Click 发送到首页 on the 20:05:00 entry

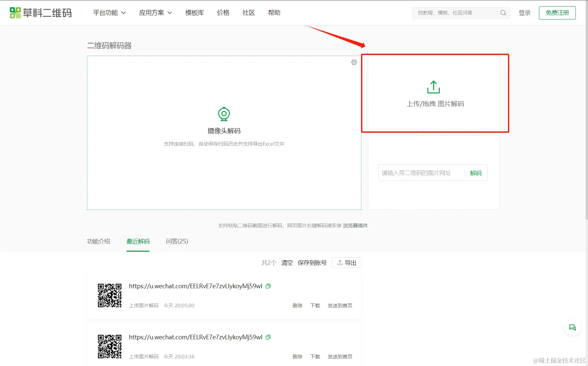tap(340, 306)
